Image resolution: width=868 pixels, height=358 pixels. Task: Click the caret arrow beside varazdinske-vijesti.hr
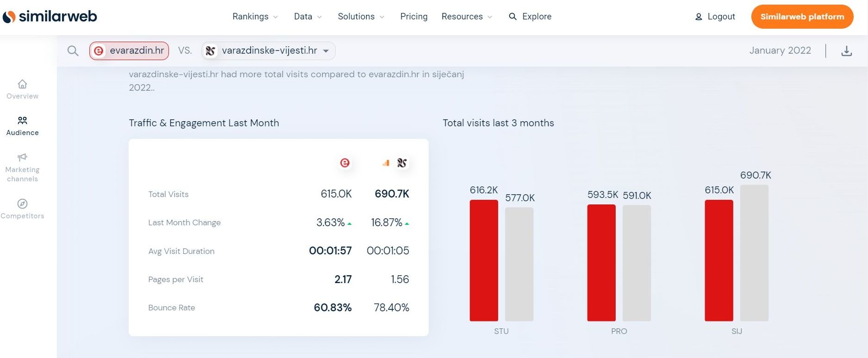click(x=326, y=51)
